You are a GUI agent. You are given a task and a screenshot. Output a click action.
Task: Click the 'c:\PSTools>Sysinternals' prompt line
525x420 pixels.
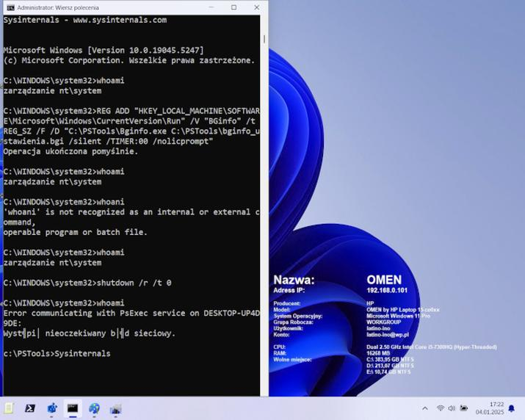coord(57,354)
